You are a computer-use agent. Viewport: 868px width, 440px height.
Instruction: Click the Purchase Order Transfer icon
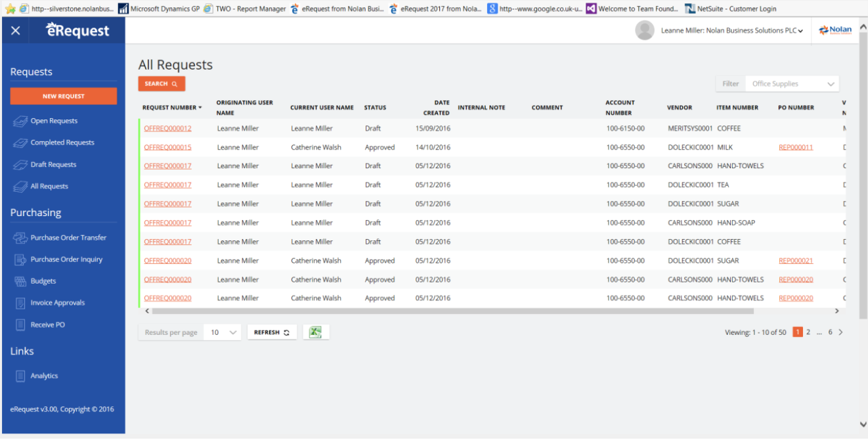tap(20, 238)
